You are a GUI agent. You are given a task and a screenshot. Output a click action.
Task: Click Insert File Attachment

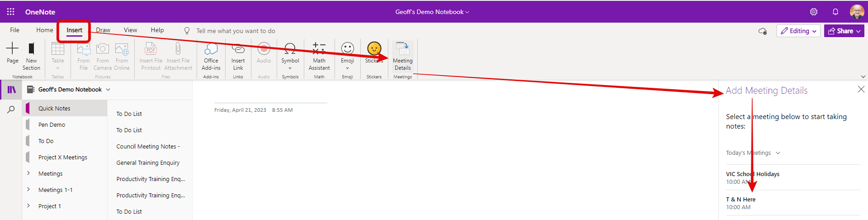point(178,56)
